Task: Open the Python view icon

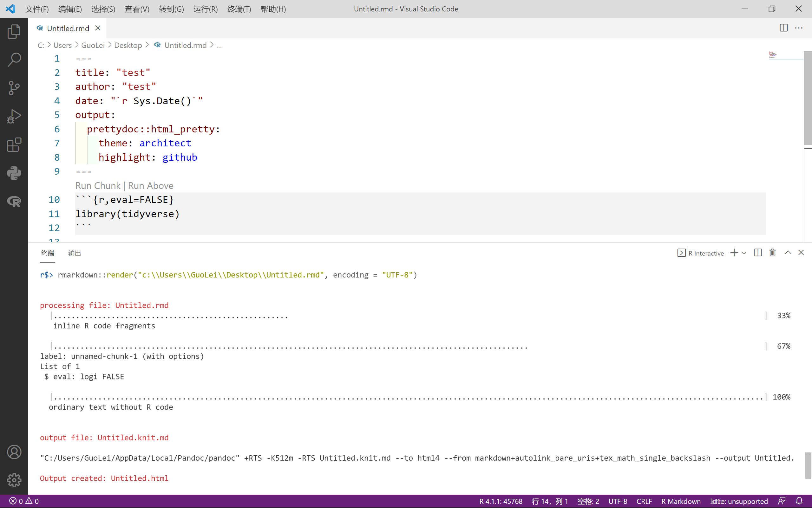Action: [14, 173]
